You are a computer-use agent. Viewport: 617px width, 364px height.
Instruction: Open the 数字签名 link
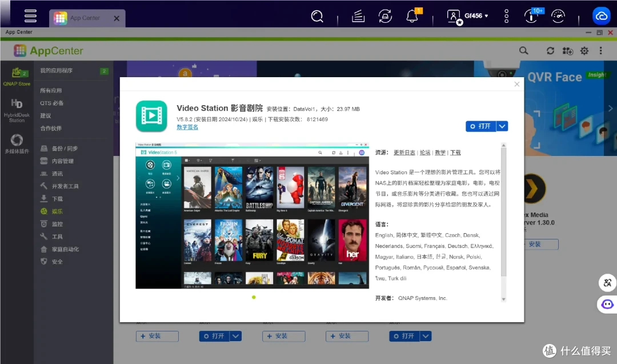click(x=187, y=127)
